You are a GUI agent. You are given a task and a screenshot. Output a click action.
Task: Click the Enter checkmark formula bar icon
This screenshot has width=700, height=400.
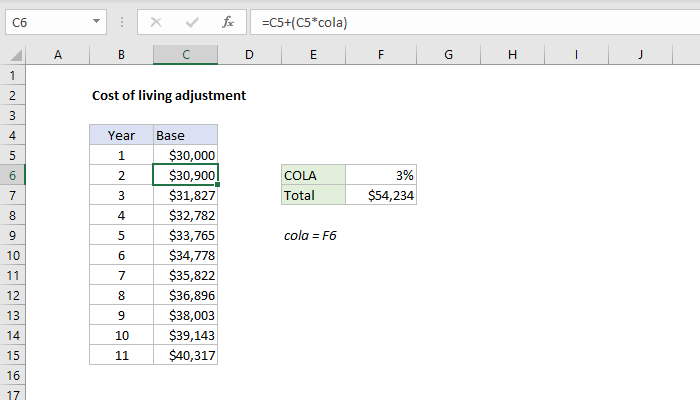(x=192, y=22)
